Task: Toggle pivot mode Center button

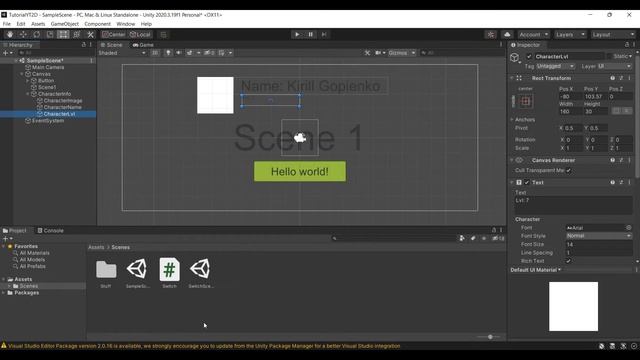Action: point(114,35)
